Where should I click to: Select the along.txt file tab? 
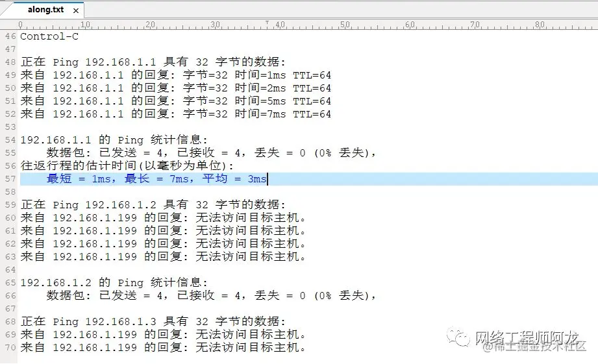pos(45,10)
